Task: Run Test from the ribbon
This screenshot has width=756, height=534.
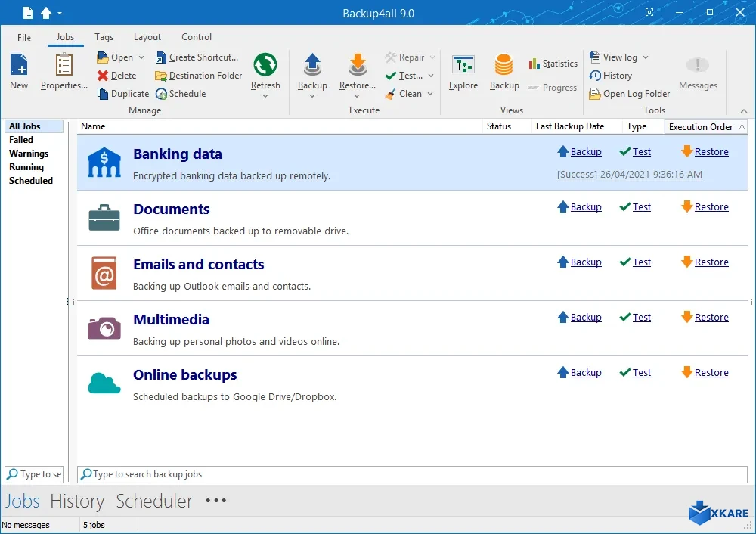Action: tap(404, 76)
